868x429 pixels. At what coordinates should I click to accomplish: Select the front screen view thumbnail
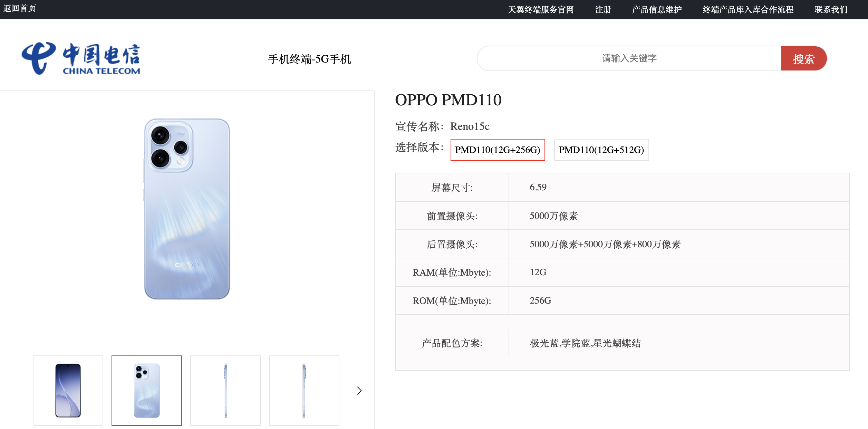(68, 390)
